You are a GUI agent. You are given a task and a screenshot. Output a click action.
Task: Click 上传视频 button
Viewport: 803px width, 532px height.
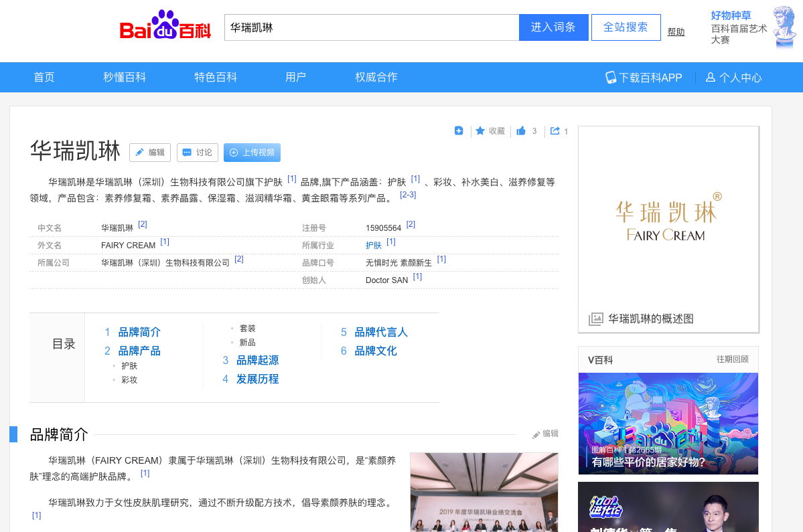point(252,153)
